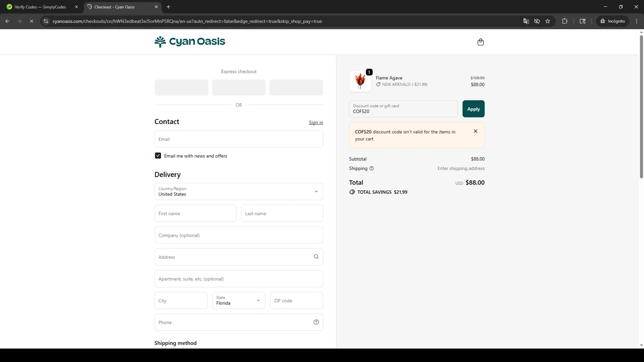Image resolution: width=644 pixels, height=362 pixels.
Task: Close the Verify Codes SimplyCodes tab
Action: [76, 7]
